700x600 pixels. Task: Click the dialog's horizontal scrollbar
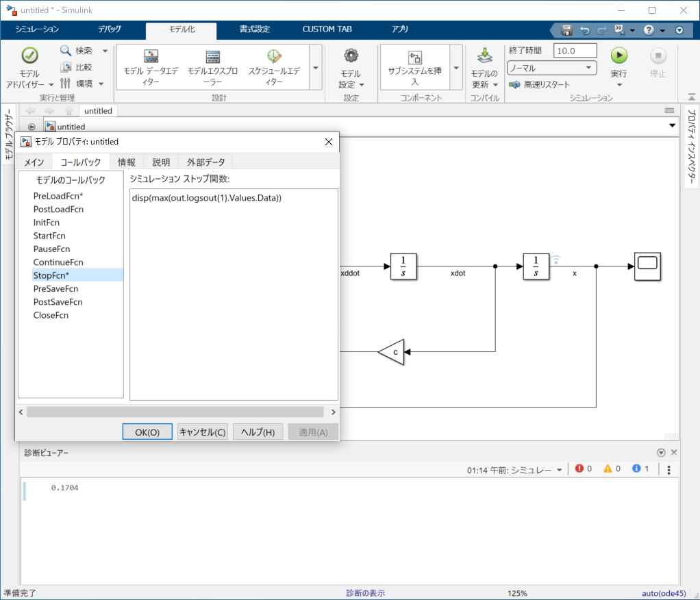coord(175,412)
